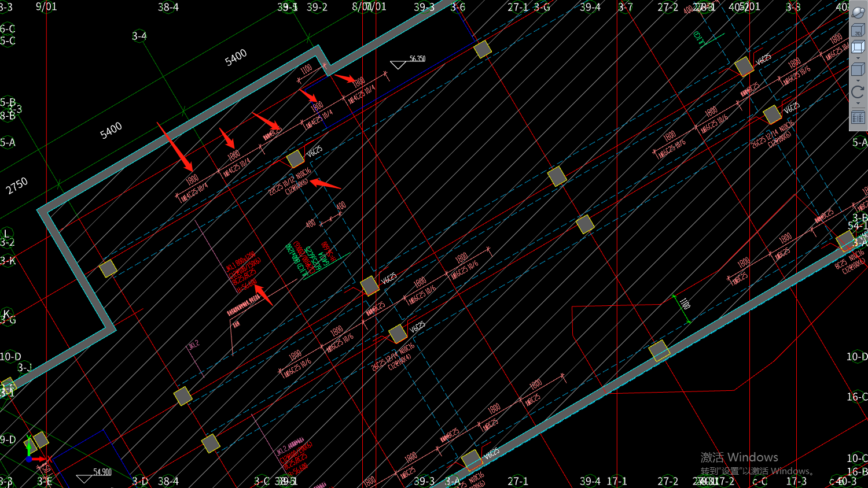The height and width of the screenshot is (488, 868).
Task: Click the 54-1 axis label
Action: pos(858,225)
